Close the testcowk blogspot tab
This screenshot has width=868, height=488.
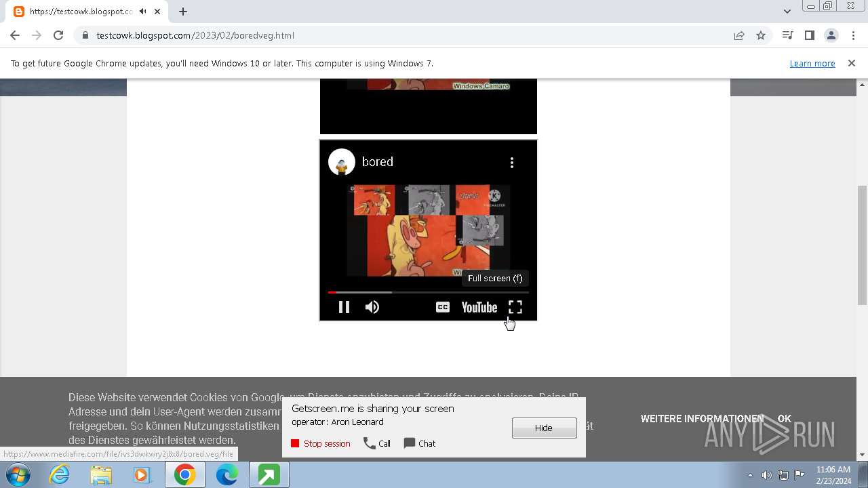157,12
